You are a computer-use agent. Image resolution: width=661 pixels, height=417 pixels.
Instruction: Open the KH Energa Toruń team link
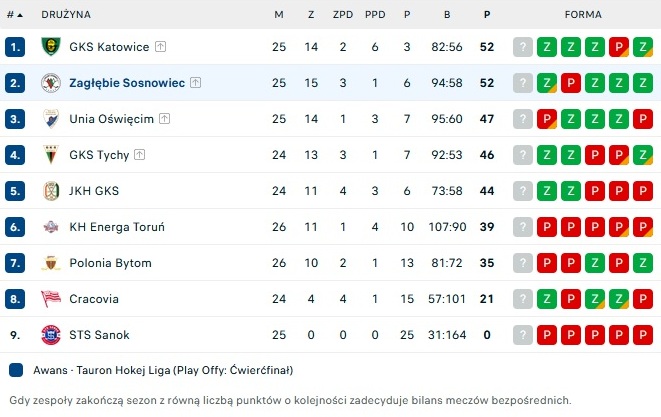tap(117, 227)
